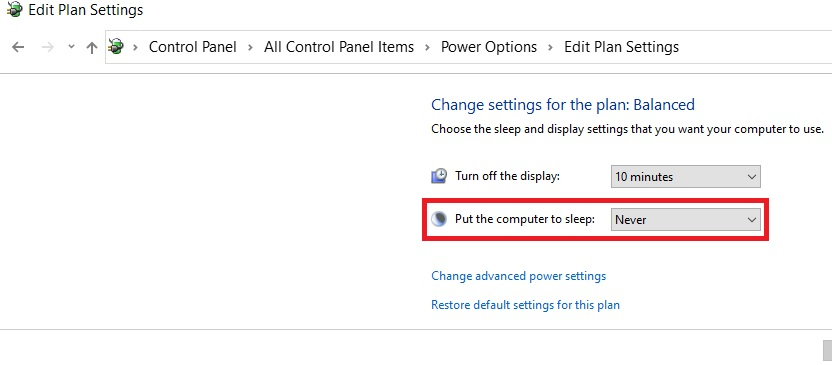Expand the chevron after Power Options breadcrumb
The image size is (832, 365).
pos(551,47)
